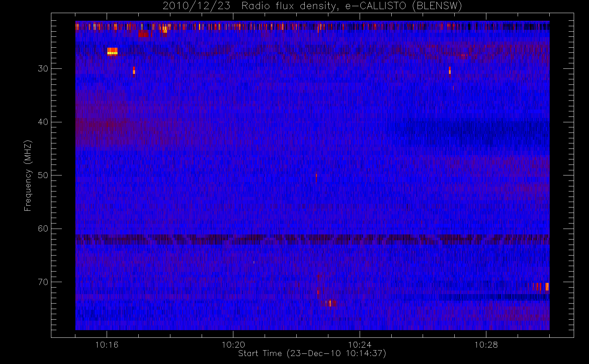Click the 'Start Time (23-Dec-10 10:14:37)' label
This screenshot has height=364, width=589.
click(312, 353)
